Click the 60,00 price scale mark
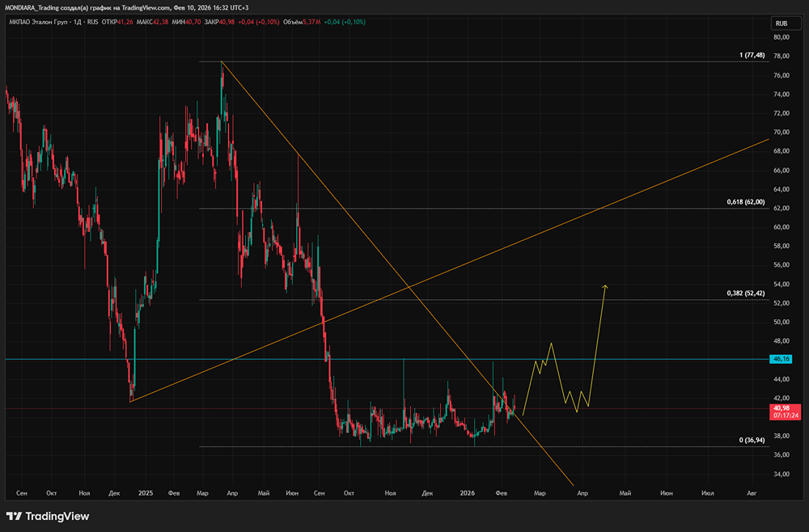809x532 pixels. [x=781, y=227]
